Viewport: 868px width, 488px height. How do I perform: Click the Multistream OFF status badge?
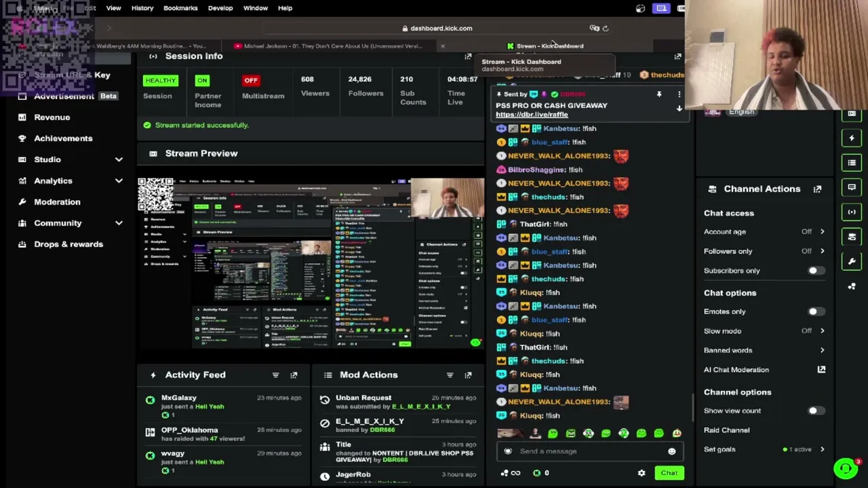(251, 81)
